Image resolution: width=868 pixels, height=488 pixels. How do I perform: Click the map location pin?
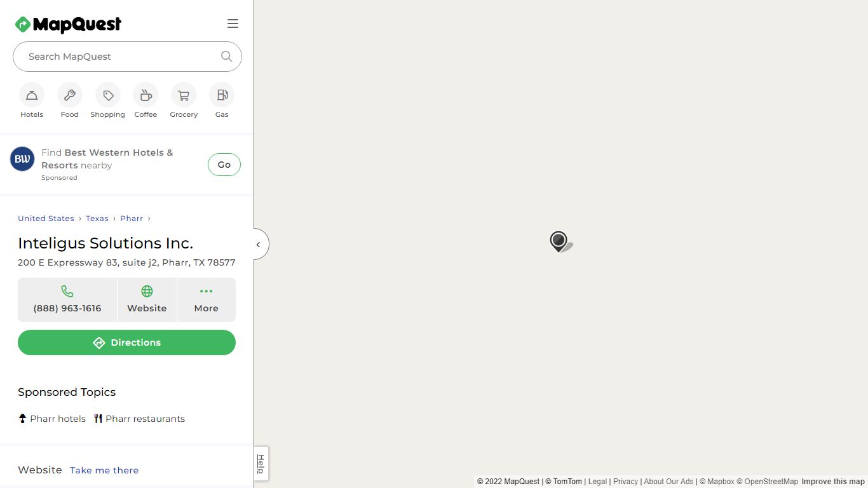point(559,241)
